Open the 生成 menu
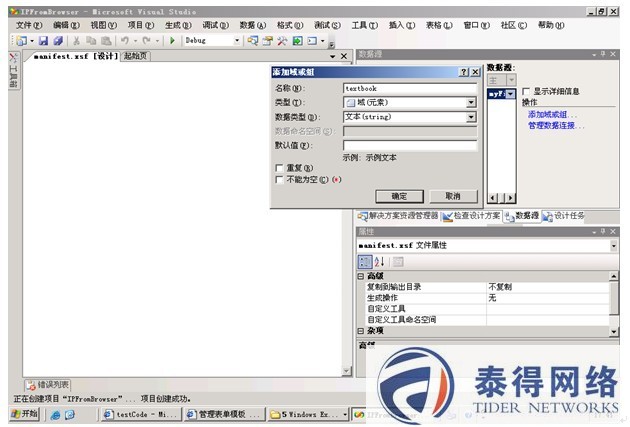The image size is (630, 427). (178, 25)
